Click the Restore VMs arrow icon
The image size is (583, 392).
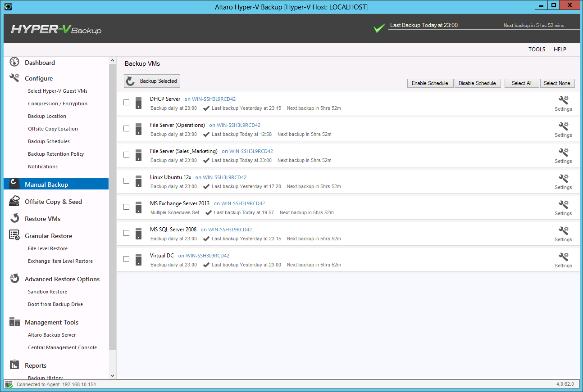14,218
